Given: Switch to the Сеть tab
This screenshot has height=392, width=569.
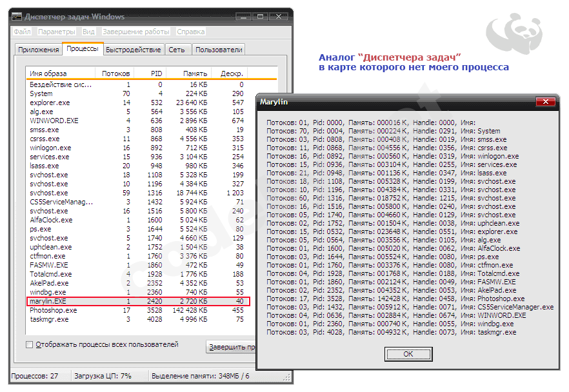Looking at the screenshot, I should (x=177, y=50).
